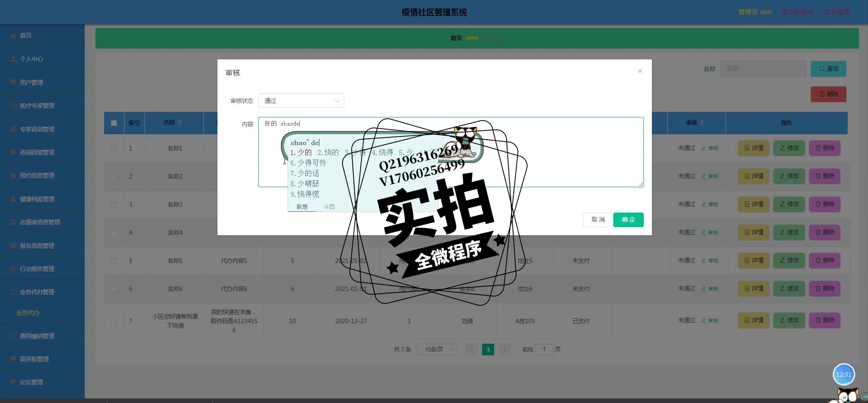Click 修改 for row 名称2
The width and height of the screenshot is (868, 403).
tap(789, 176)
